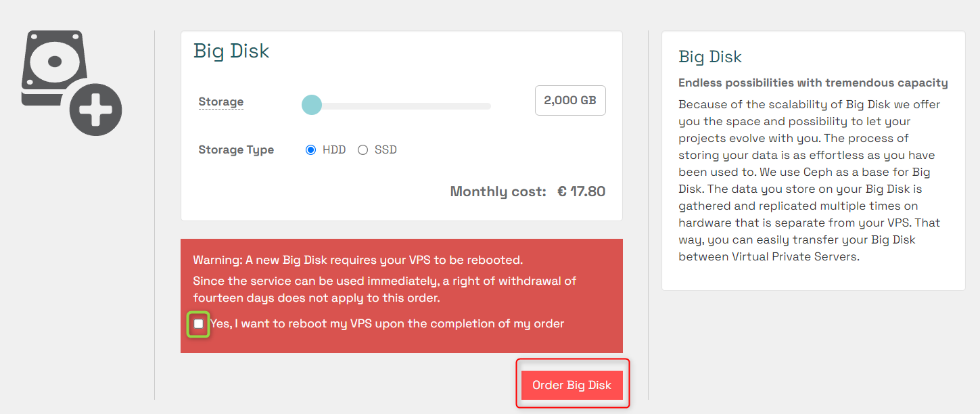Click the VPS reboot warning message text
Image resolution: width=980 pixels, height=414 pixels.
click(358, 260)
